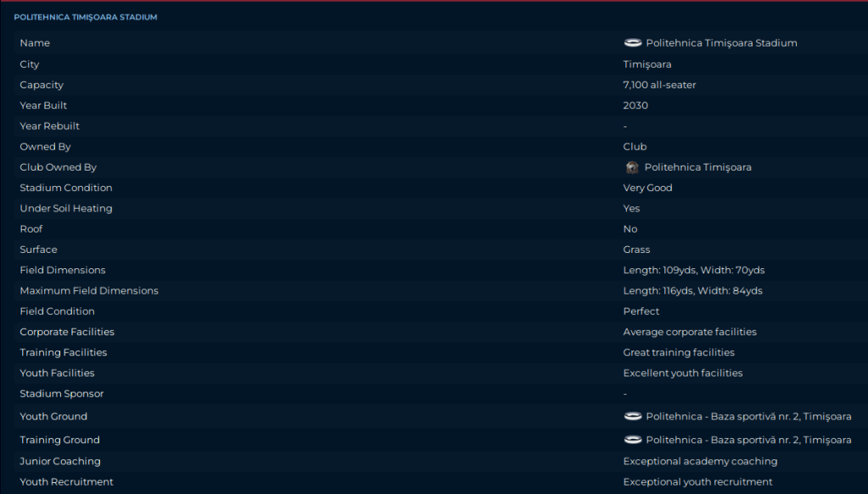The image size is (868, 494).
Task: Click the stadium icon in the Training Ground row
Action: (632, 440)
